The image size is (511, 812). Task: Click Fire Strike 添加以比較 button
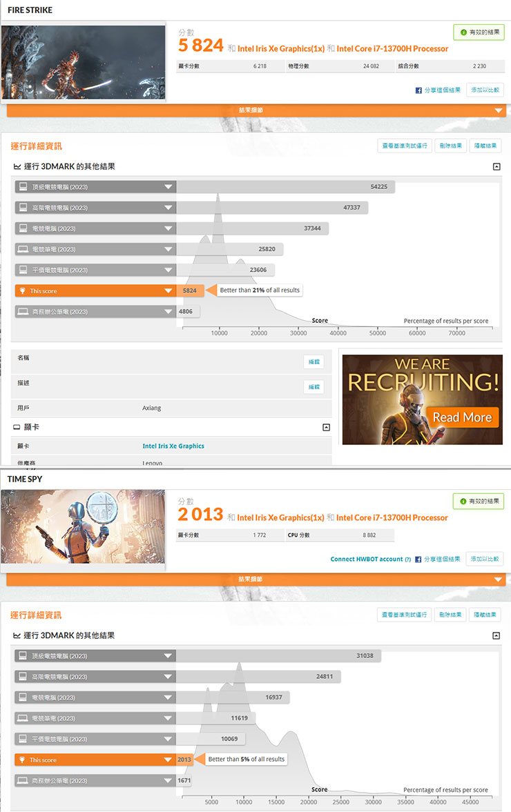tap(485, 90)
